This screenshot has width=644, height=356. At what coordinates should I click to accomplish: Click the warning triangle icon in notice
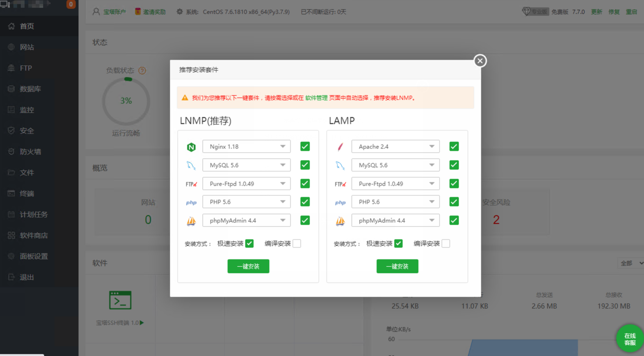[185, 98]
